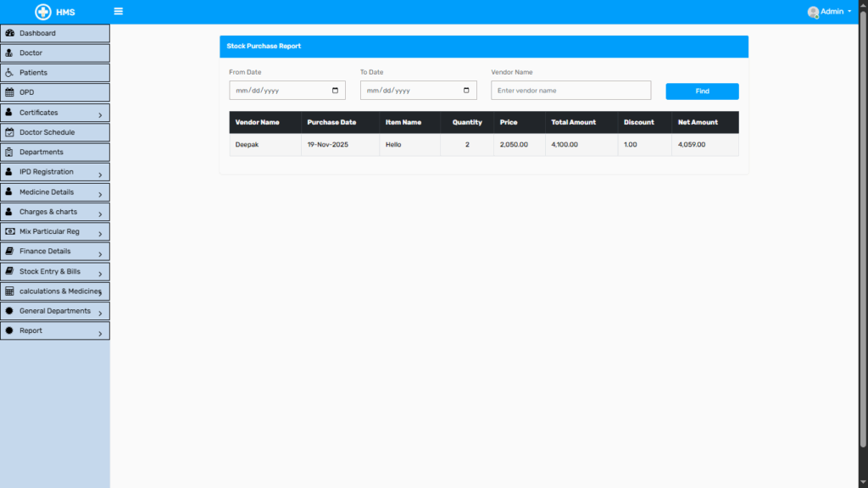Viewport: 868px width, 488px height.
Task: Click the Vendor Name input field
Action: click(x=570, y=91)
